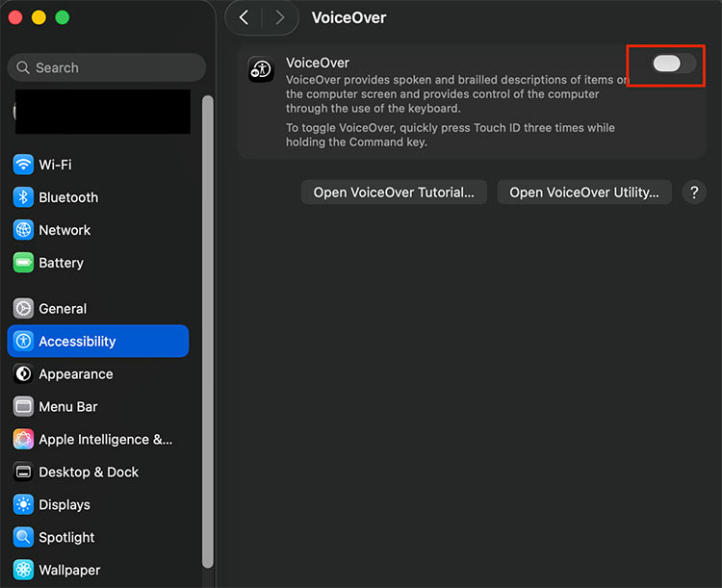Click the Wi-Fi icon in sidebar
Image resolution: width=722 pixels, height=588 pixels.
pos(23,165)
